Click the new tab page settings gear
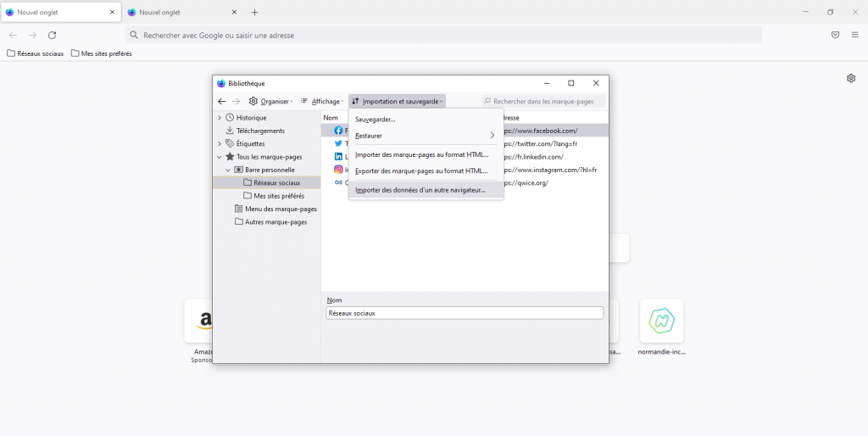 click(x=851, y=78)
